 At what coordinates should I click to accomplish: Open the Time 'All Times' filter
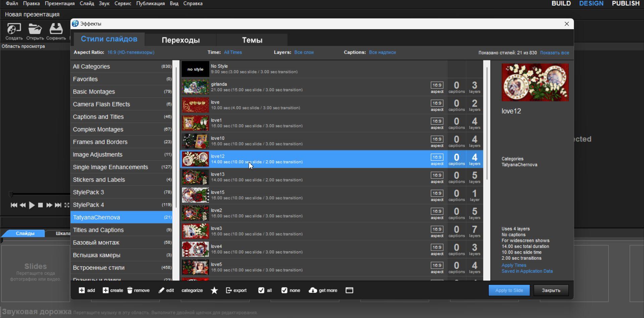(233, 52)
